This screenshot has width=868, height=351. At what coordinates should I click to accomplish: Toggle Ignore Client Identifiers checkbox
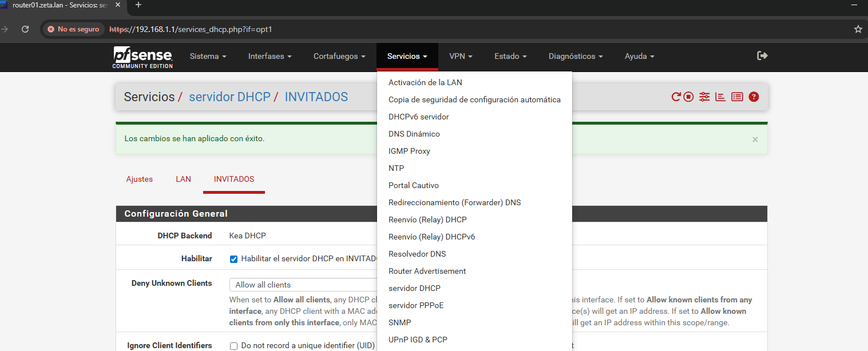click(x=233, y=346)
